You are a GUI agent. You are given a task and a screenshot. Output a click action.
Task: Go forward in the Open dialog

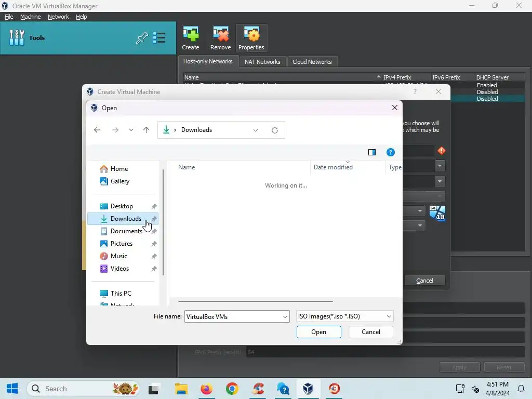pos(115,130)
